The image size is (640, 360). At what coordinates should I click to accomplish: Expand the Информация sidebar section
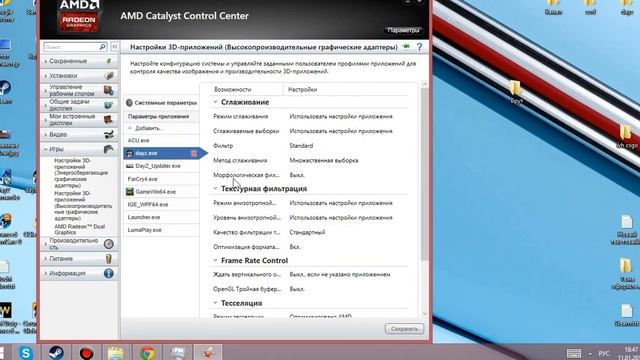(46, 273)
